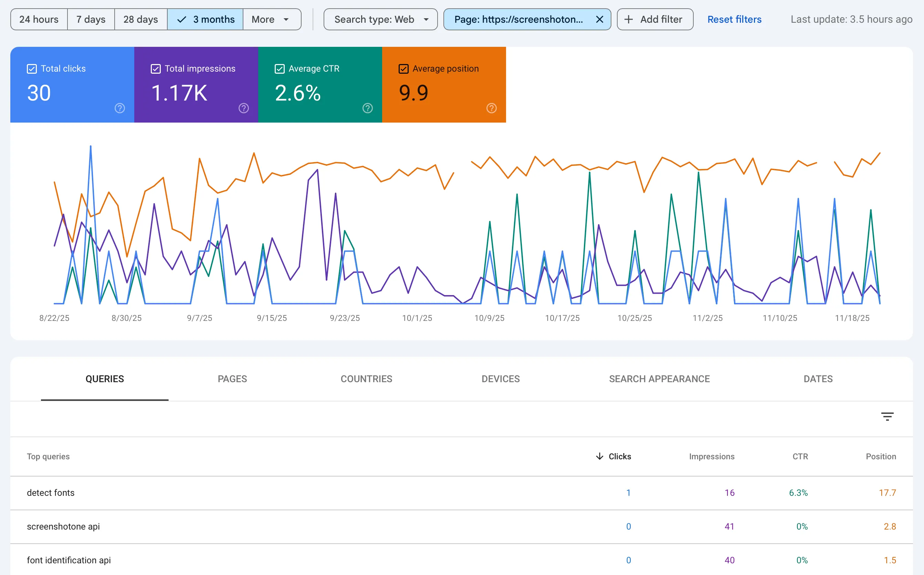Viewport: 924px width, 575px height.
Task: Click the help icon on Average CTR card
Action: (367, 108)
